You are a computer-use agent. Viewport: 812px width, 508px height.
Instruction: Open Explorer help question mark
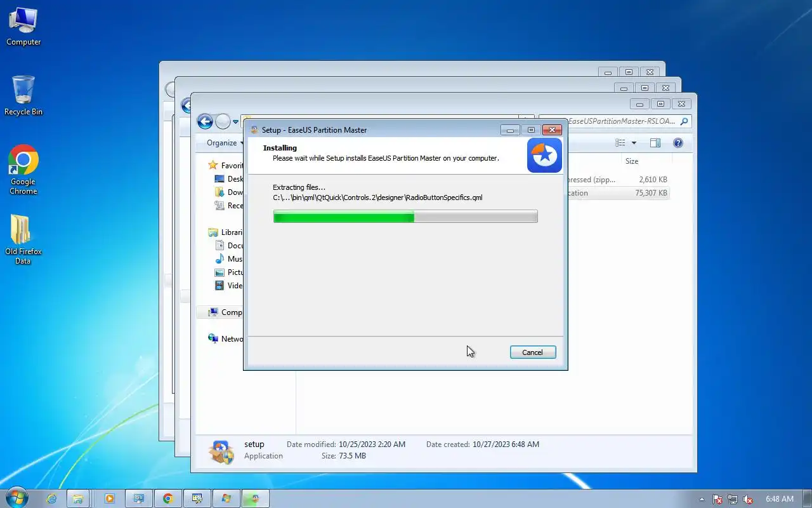tap(678, 143)
